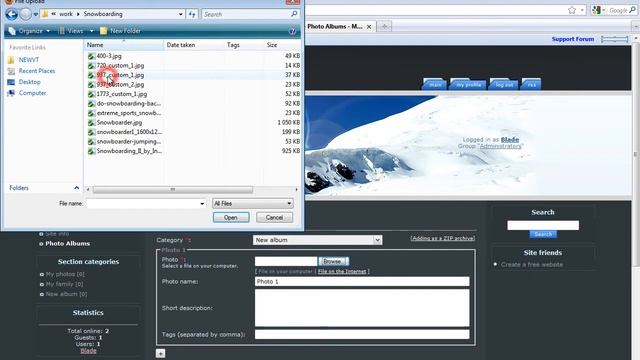Click the Google search magnifier icon in browser
The height and width of the screenshot is (360, 640).
(633, 10)
